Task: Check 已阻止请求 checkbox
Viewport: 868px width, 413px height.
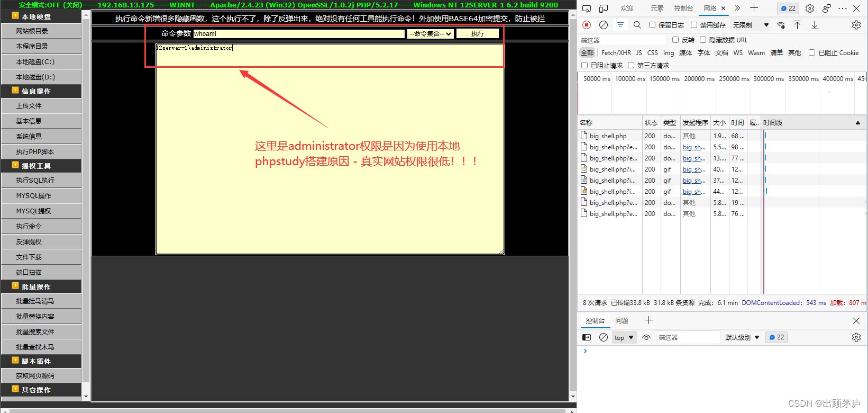Action: (584, 65)
